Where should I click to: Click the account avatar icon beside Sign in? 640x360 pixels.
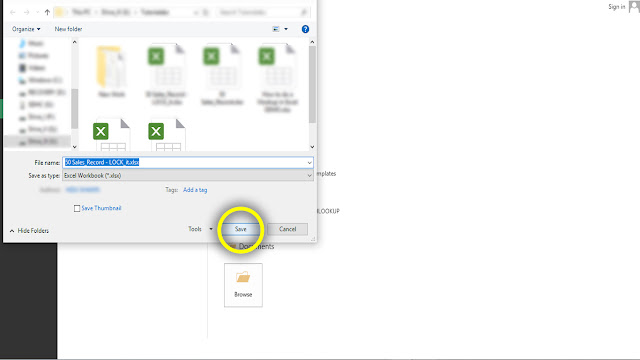pos(634,6)
